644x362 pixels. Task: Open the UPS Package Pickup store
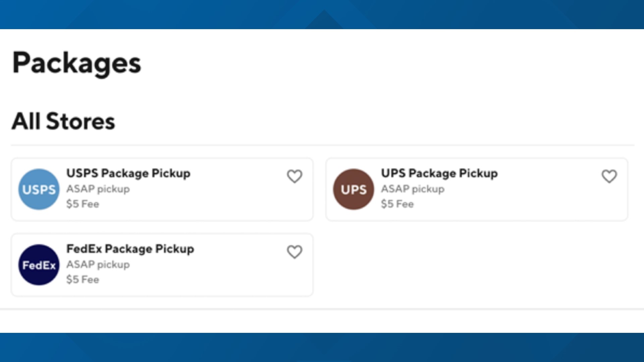click(x=476, y=189)
